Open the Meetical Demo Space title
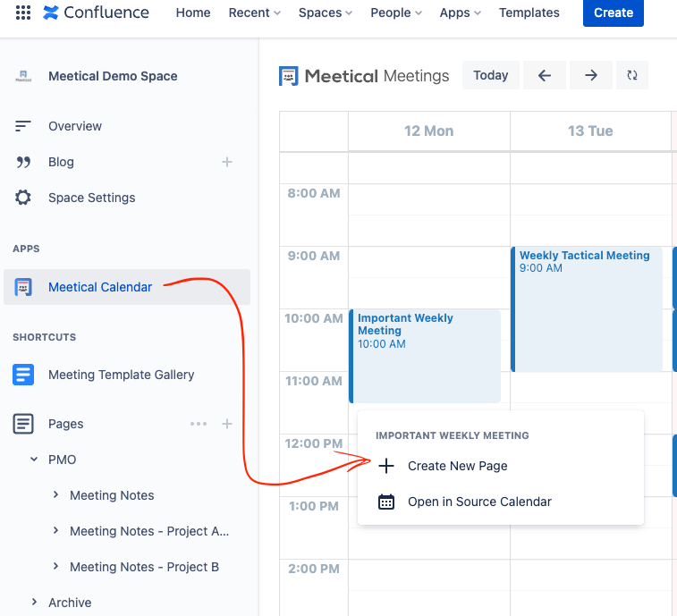The image size is (677, 616). coord(113,76)
